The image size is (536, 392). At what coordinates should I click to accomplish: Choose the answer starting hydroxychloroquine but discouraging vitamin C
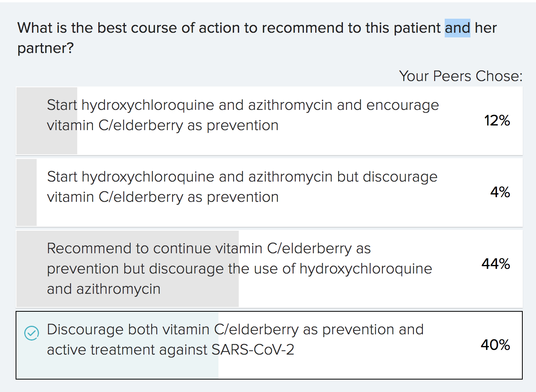[269, 192]
